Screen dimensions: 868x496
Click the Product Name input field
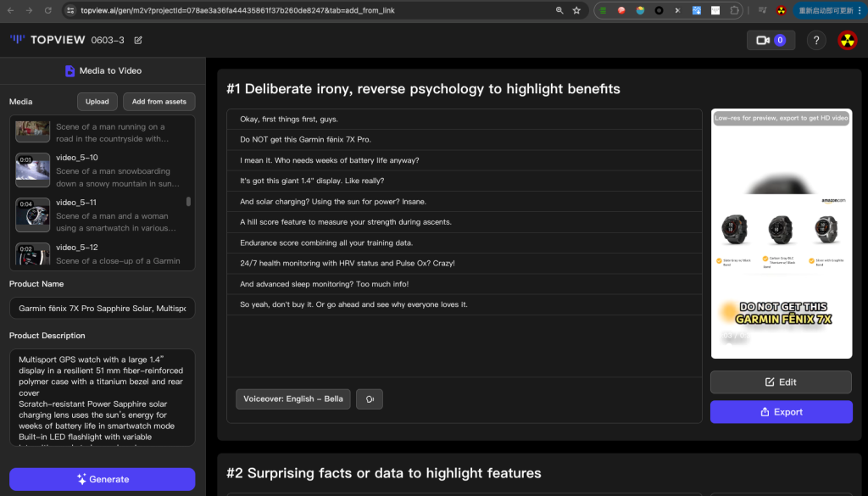102,309
